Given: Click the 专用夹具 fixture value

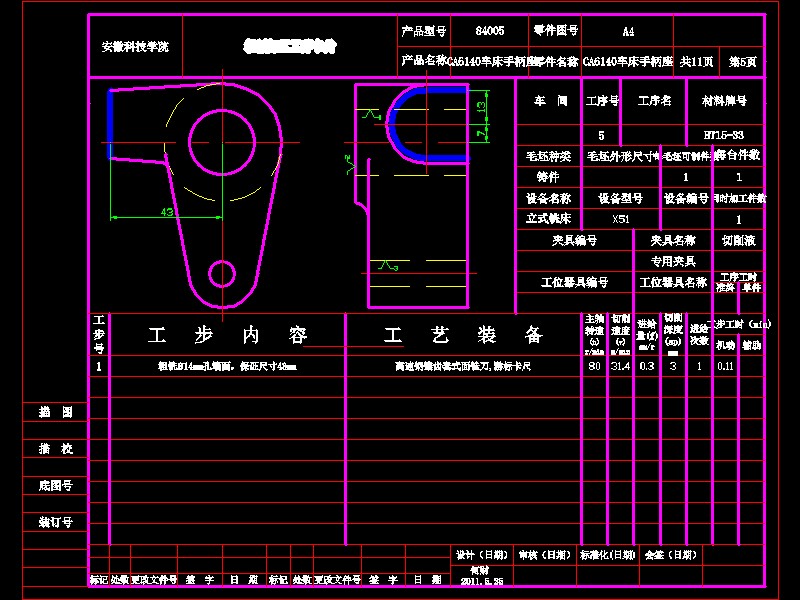Looking at the screenshot, I should pyautogui.click(x=673, y=262).
